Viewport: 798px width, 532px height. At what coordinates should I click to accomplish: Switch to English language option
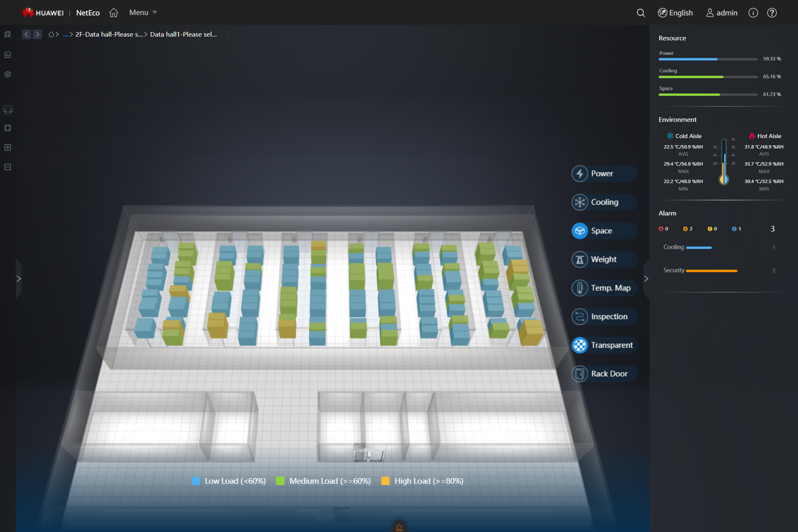[x=675, y=12]
